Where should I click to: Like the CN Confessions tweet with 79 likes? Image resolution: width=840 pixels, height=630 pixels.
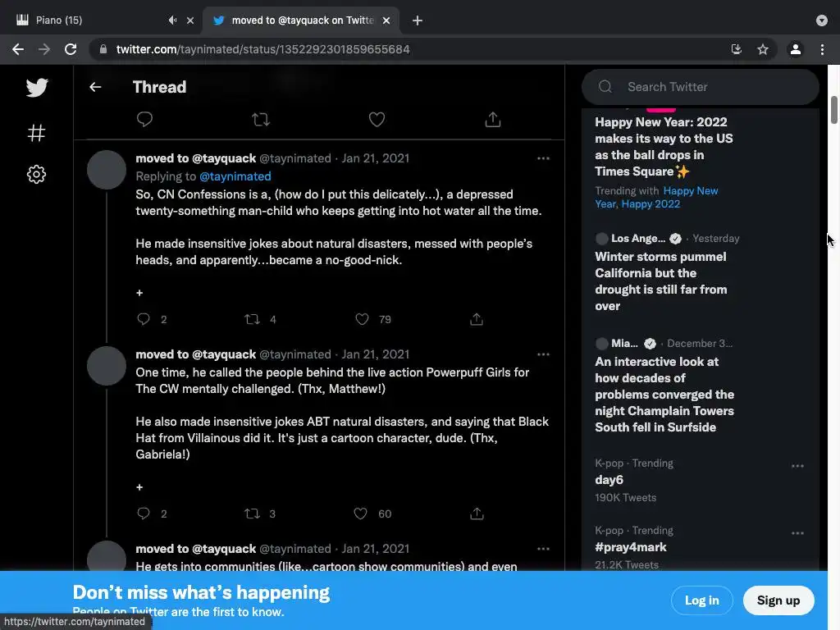(x=362, y=319)
